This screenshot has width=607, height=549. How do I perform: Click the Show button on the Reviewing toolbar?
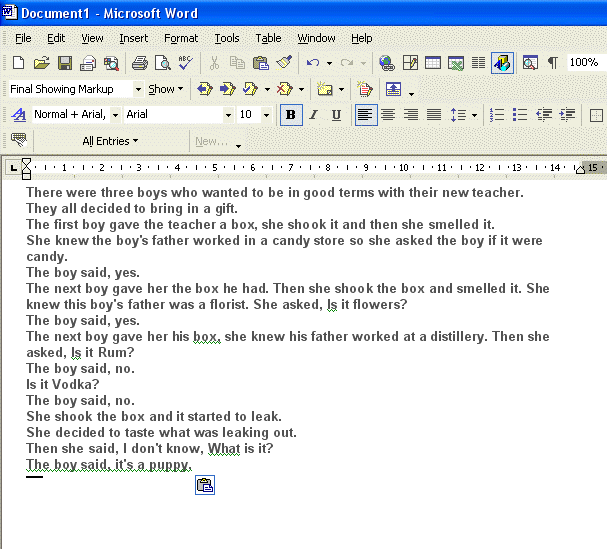[166, 89]
